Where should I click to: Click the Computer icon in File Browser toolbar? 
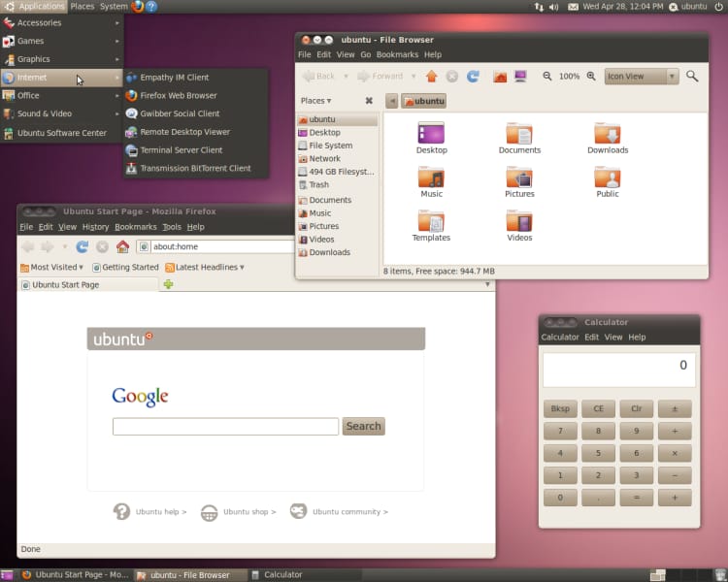pos(520,76)
